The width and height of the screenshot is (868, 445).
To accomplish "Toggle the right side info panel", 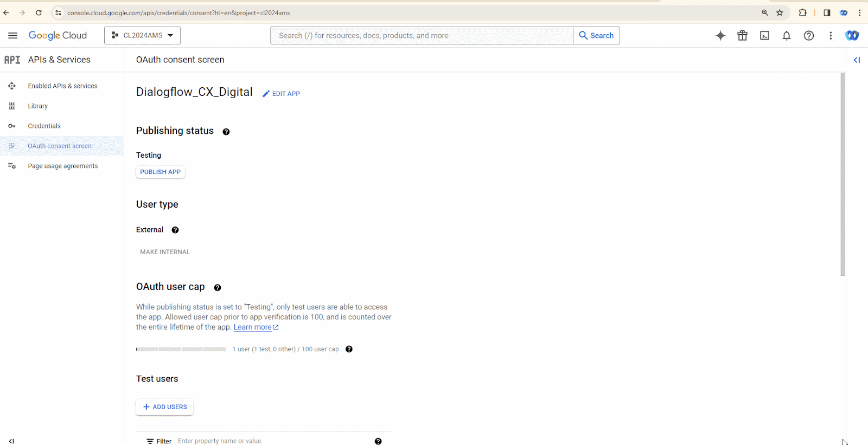I will [857, 60].
